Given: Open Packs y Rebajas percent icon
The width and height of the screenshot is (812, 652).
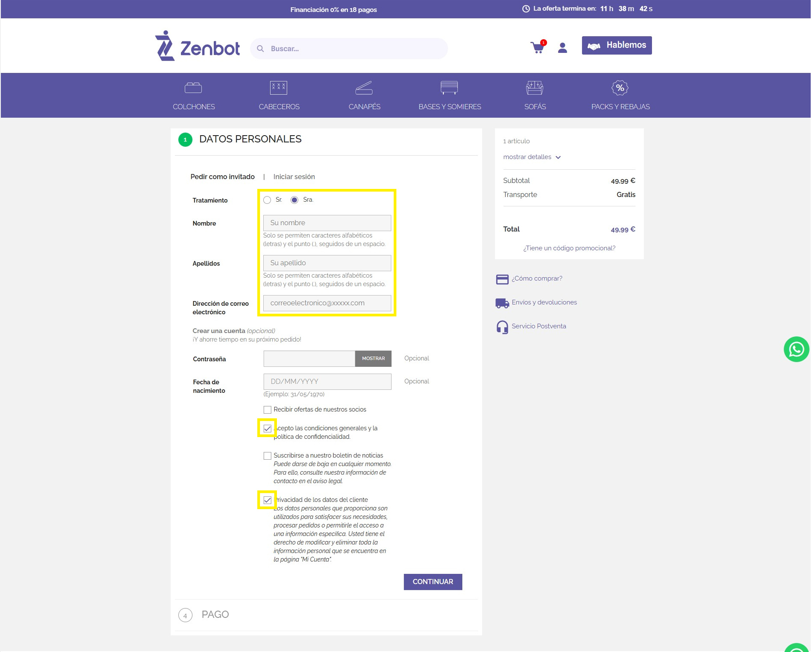Looking at the screenshot, I should coord(620,88).
